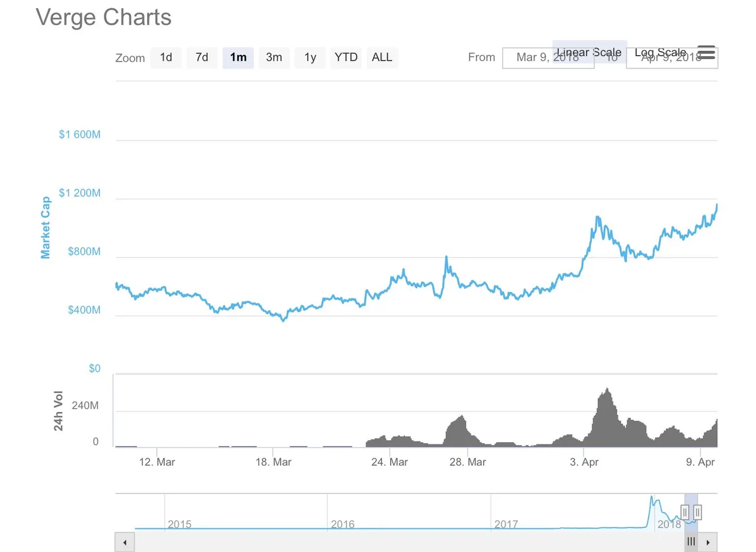756x552 pixels.
Task: Click the 18. Mar date label
Action: pyautogui.click(x=273, y=462)
